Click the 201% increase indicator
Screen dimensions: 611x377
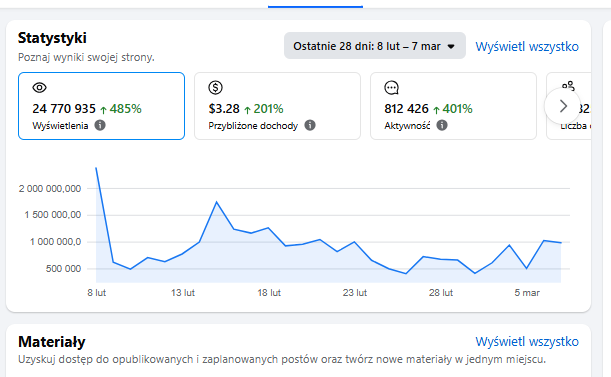(264, 109)
